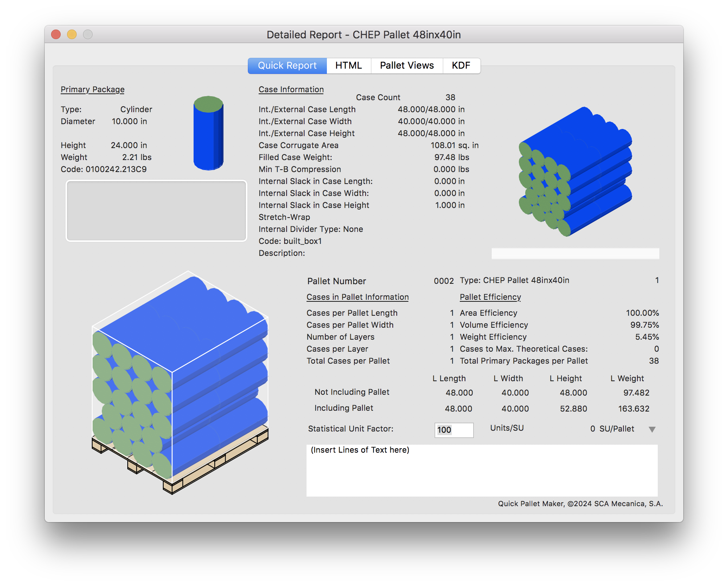Click the Area Efficiency value 100.00%

coord(642,313)
